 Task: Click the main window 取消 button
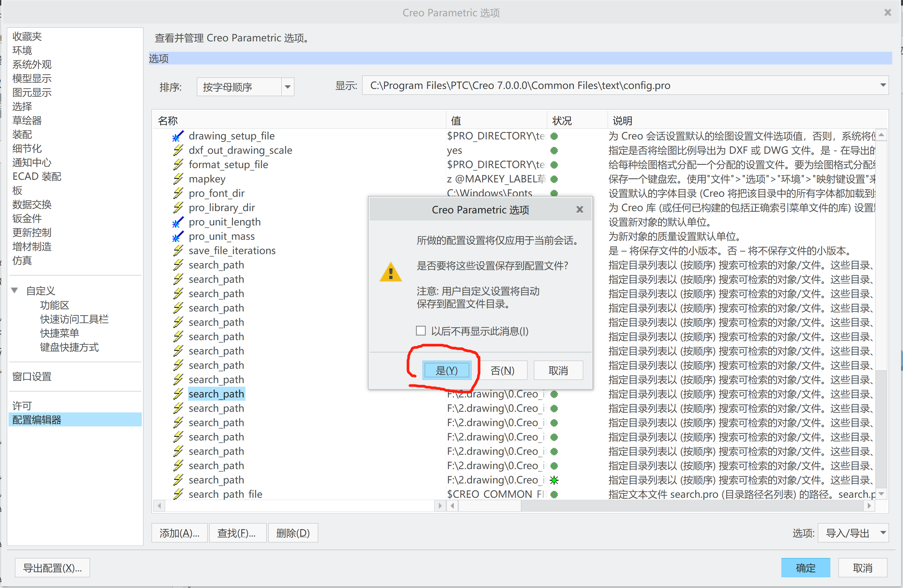tap(863, 567)
